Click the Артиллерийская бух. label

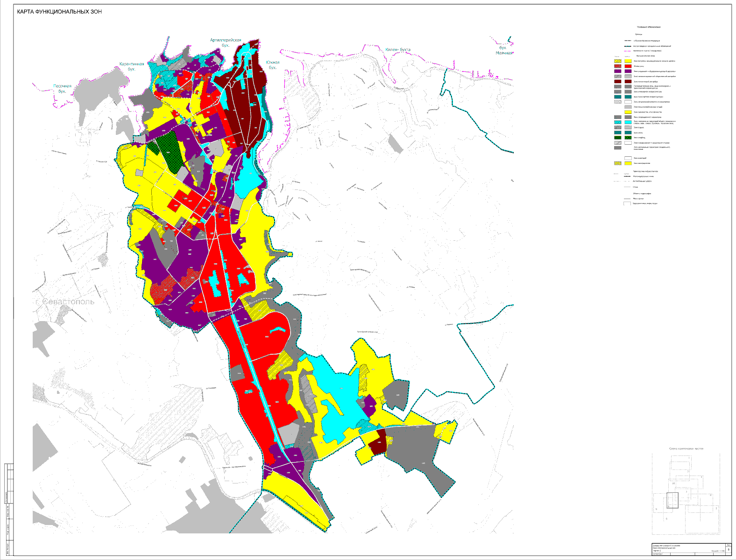click(226, 42)
